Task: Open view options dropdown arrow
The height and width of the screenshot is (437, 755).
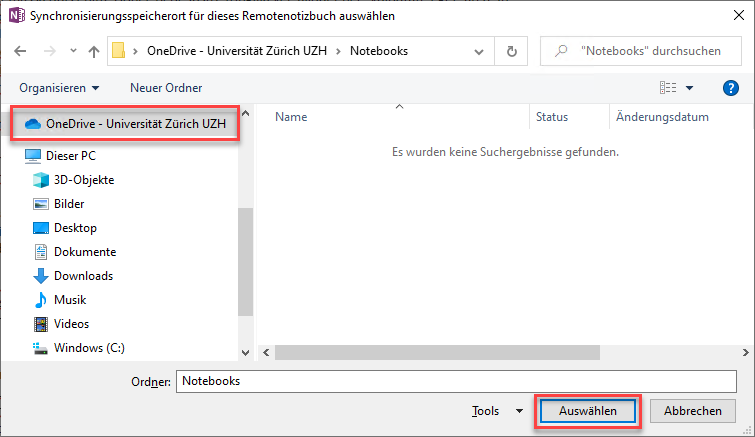Action: click(x=689, y=88)
